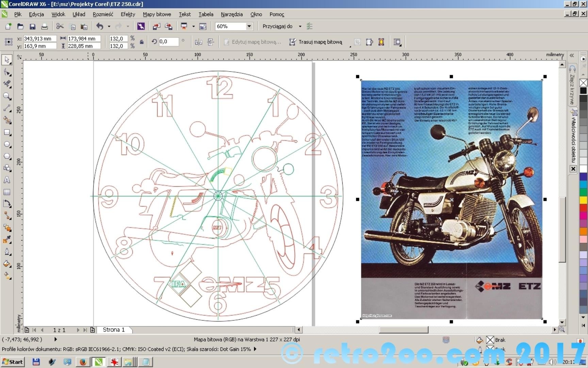Image resolution: width=588 pixels, height=368 pixels.
Task: Click the Windows Start button
Action: [x=13, y=362]
